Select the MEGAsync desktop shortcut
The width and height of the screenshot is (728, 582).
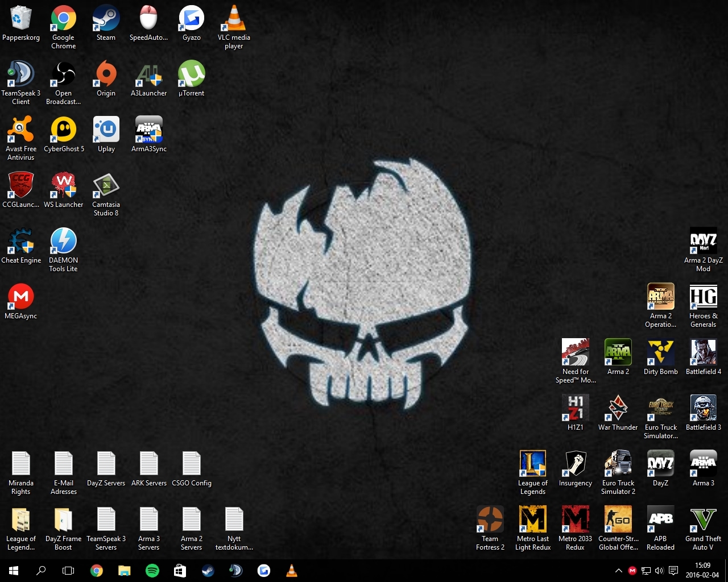(21, 302)
